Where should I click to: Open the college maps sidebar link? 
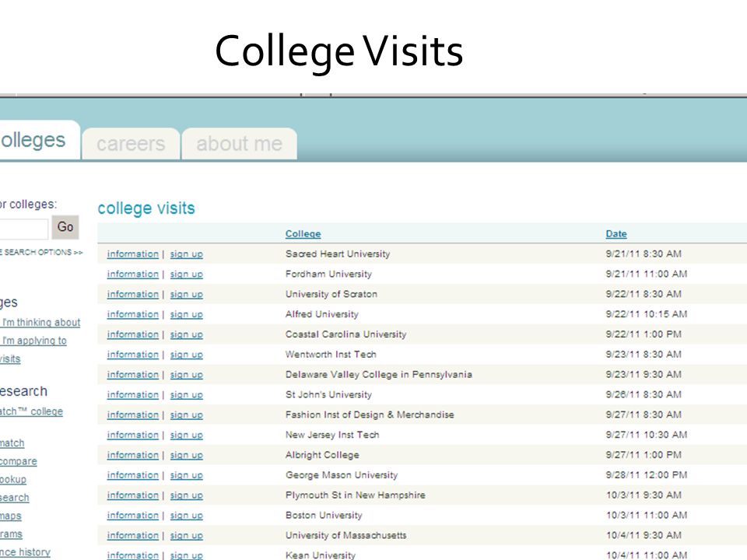(10, 516)
